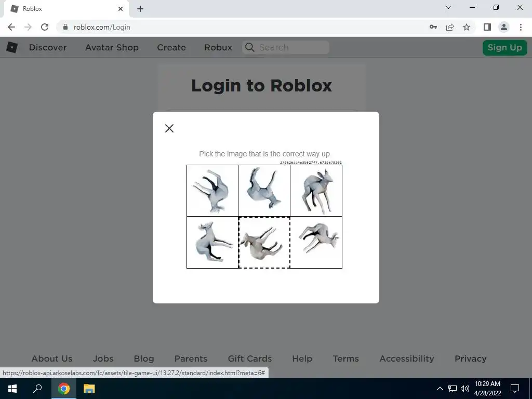Image resolution: width=532 pixels, height=399 pixels.
Task: Open the Parents footer link
Action: click(x=191, y=358)
